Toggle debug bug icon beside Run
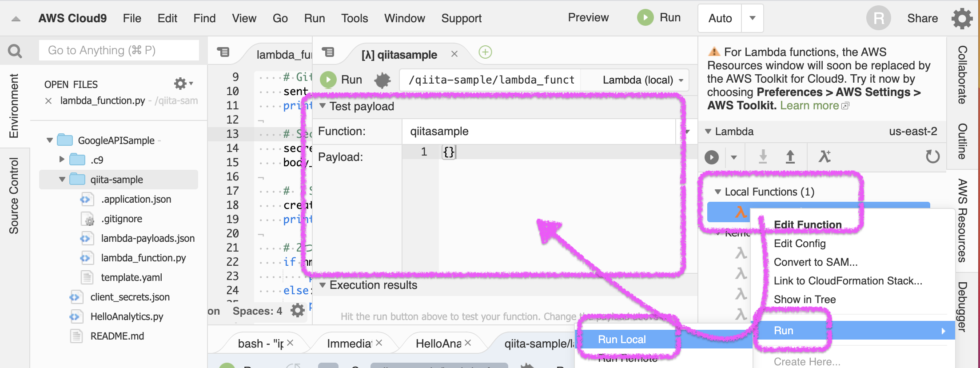Screen dimensions: 980x368 click(382, 80)
